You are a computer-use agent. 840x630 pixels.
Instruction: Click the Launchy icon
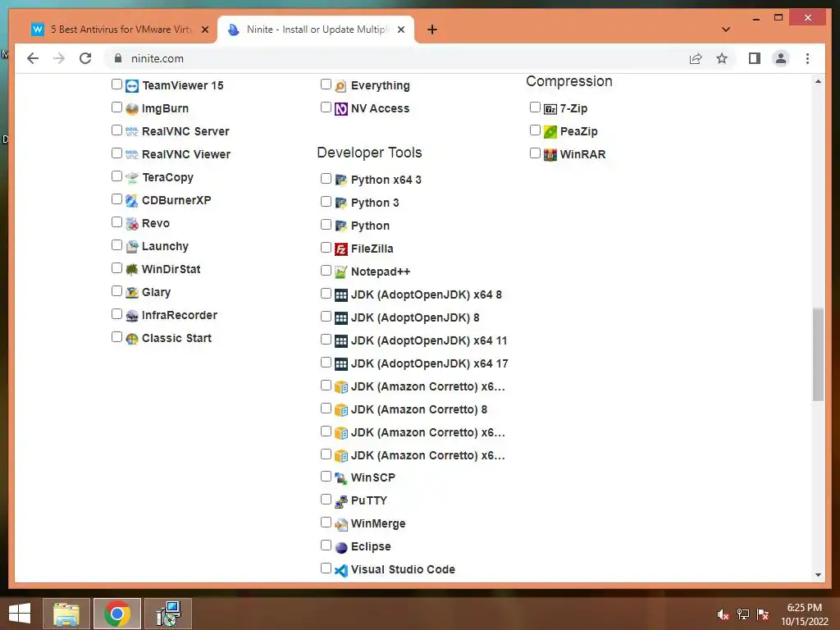click(132, 247)
